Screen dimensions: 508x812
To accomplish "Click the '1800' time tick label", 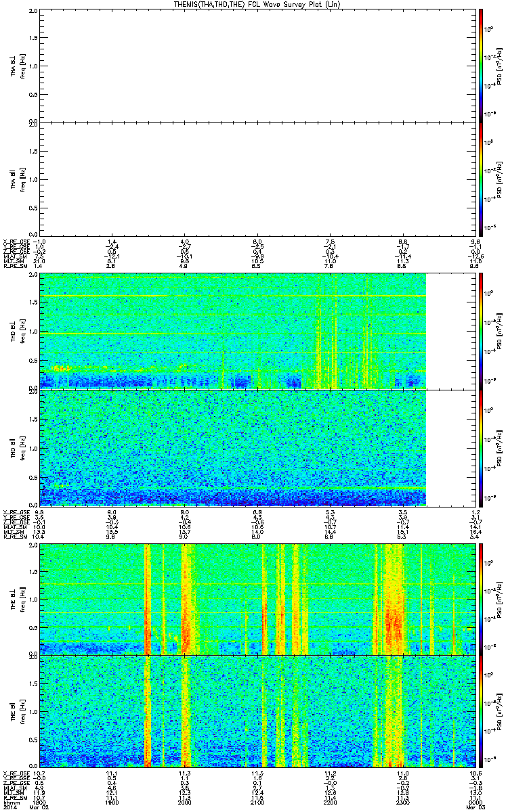I will [39, 802].
